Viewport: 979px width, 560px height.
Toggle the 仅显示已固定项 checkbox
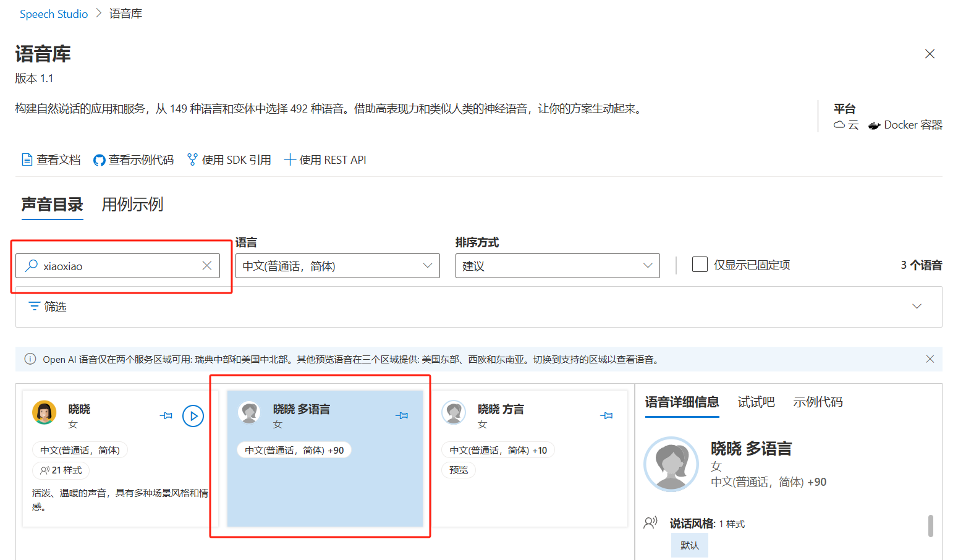pos(700,265)
